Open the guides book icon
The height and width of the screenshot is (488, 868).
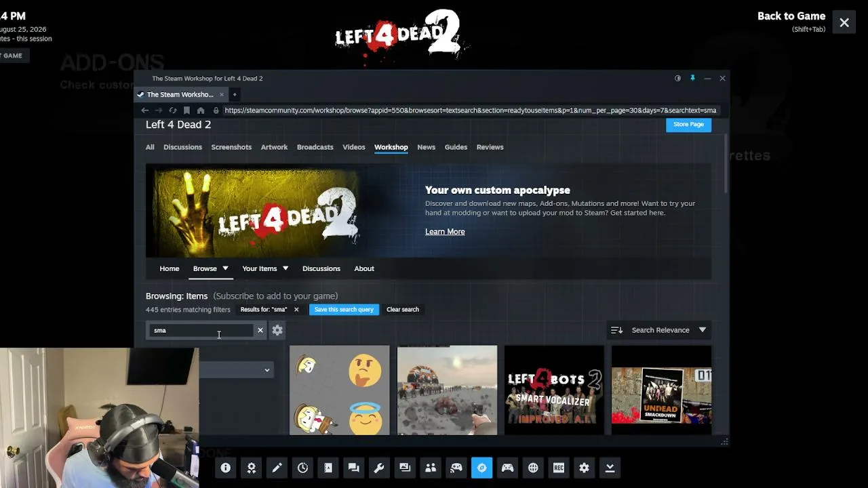pyautogui.click(x=328, y=468)
